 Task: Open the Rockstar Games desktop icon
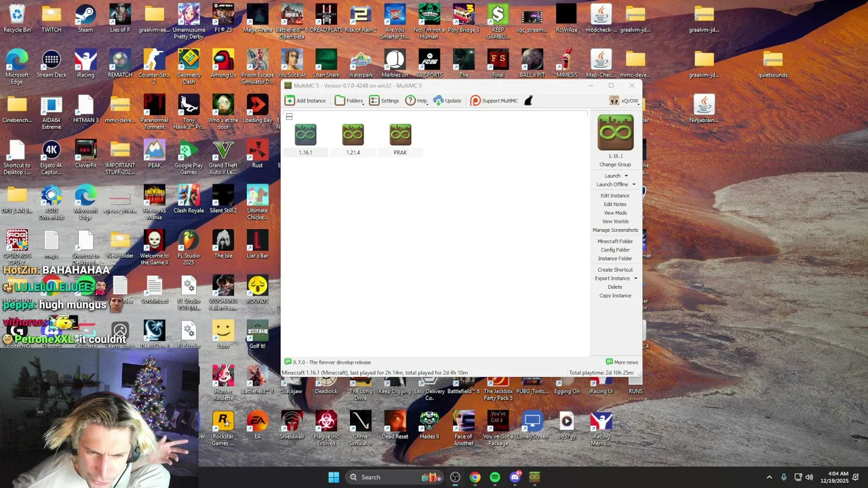pyautogui.click(x=223, y=428)
